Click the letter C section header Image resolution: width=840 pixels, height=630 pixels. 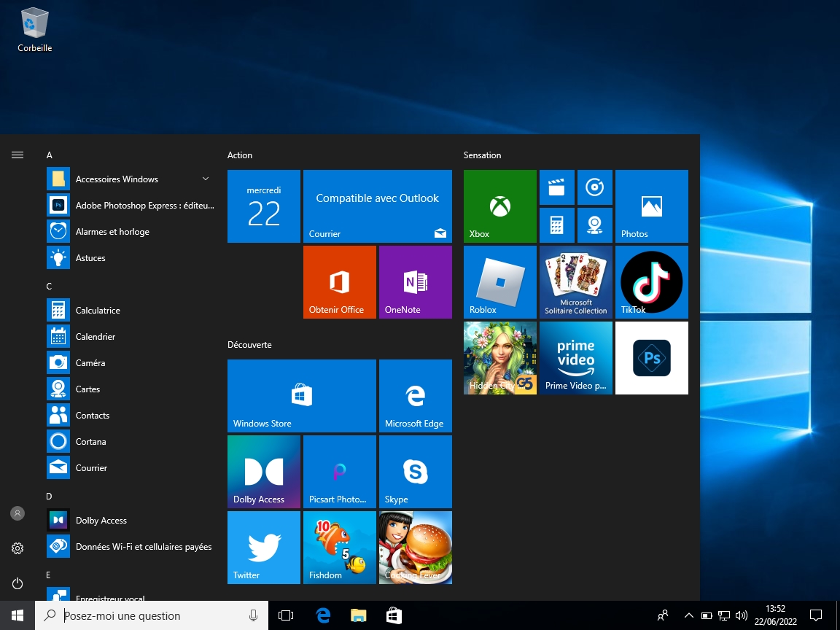(x=50, y=286)
